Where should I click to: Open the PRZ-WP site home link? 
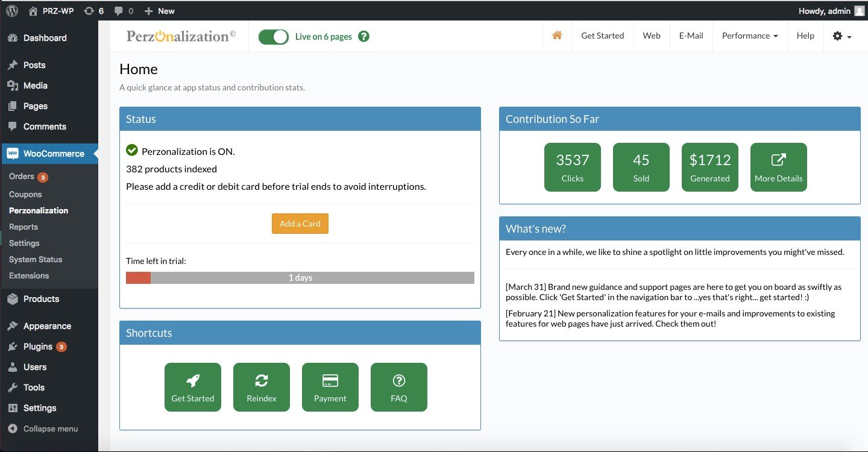tap(51, 11)
